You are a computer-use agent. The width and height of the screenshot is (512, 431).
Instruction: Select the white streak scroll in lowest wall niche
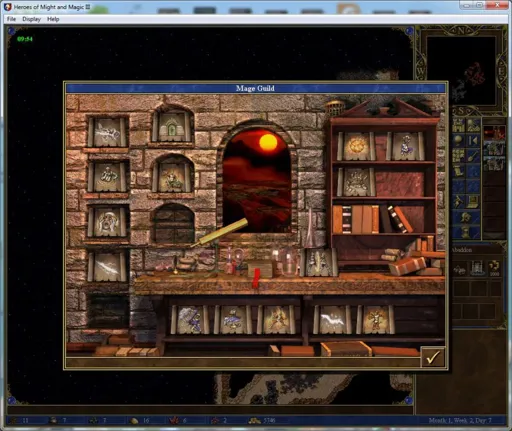coord(107,266)
